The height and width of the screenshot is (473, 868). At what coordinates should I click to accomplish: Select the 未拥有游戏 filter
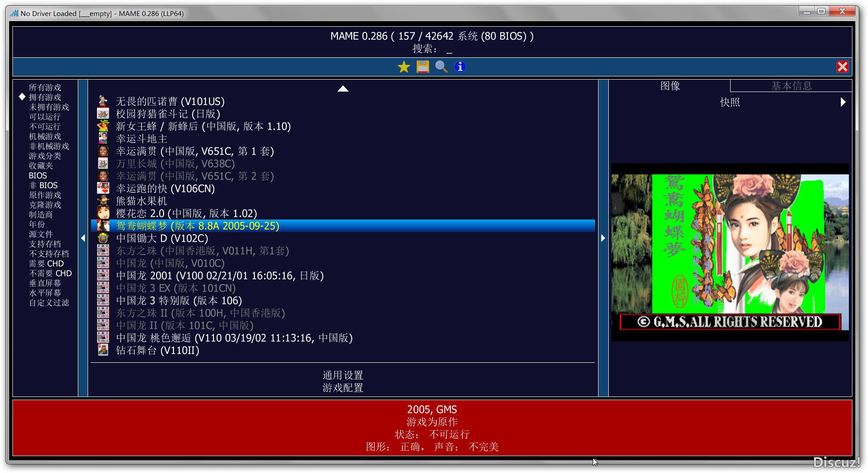pos(49,107)
